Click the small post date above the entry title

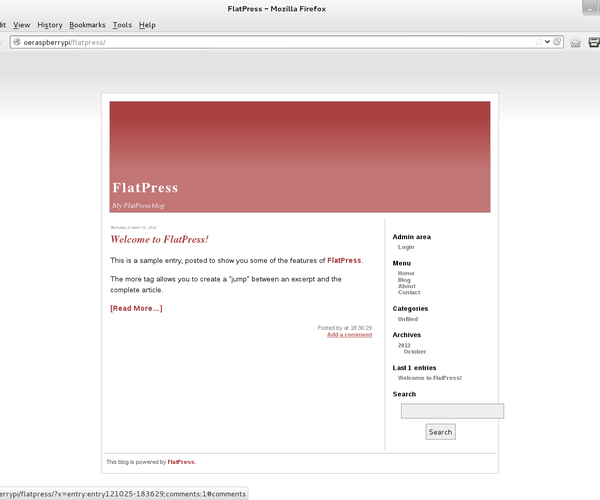pos(133,228)
